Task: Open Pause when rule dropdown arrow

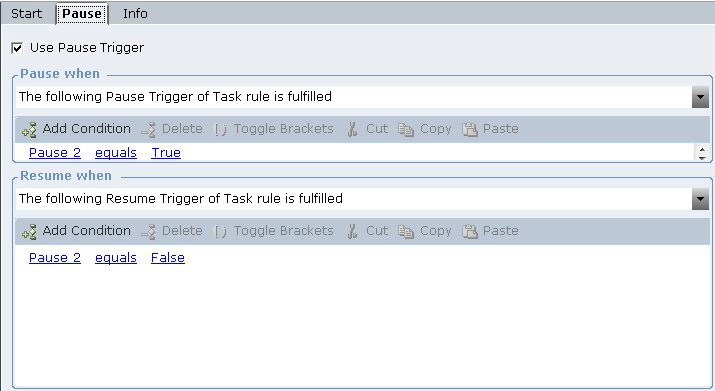Action: (700, 97)
